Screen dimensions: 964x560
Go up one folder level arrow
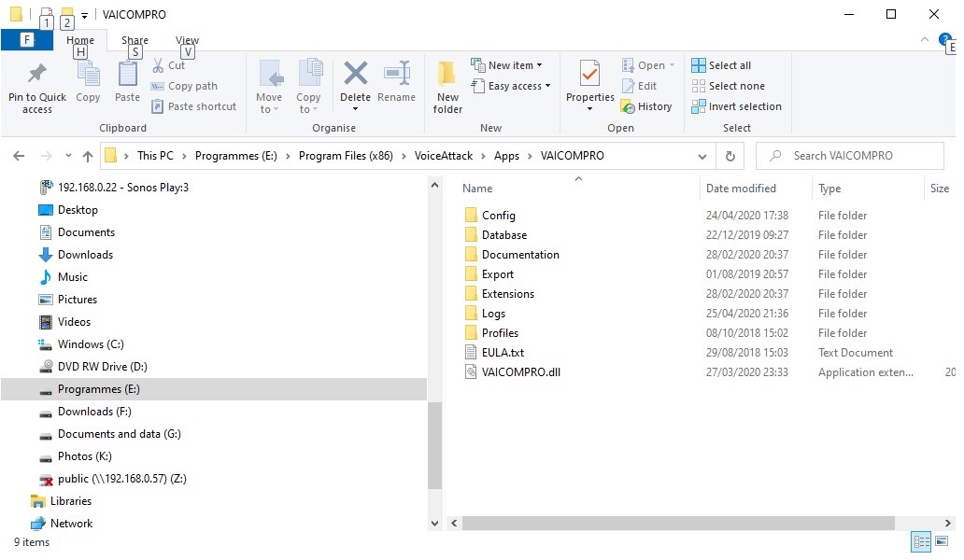click(x=88, y=156)
